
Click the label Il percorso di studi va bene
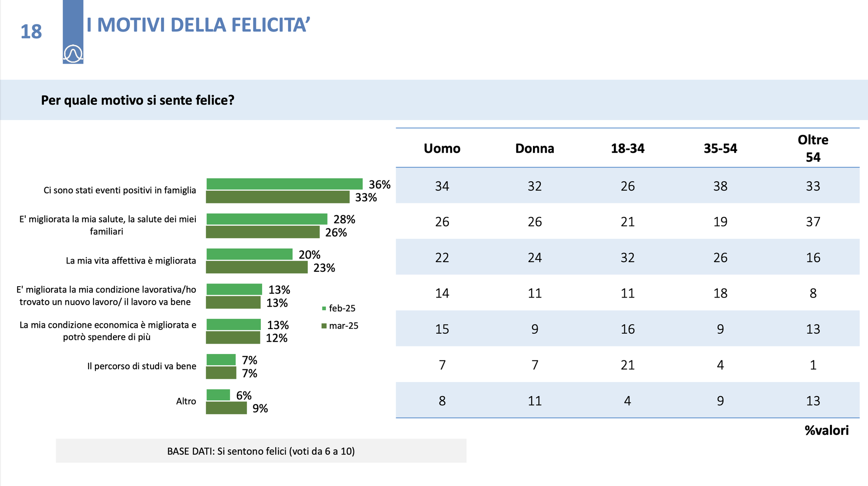[x=142, y=366]
